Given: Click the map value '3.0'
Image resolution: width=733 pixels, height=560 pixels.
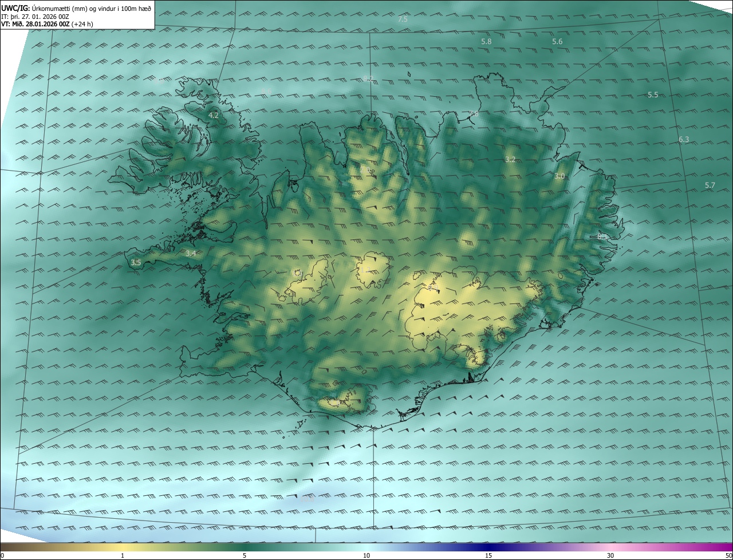Looking at the screenshot, I should click(x=559, y=176).
